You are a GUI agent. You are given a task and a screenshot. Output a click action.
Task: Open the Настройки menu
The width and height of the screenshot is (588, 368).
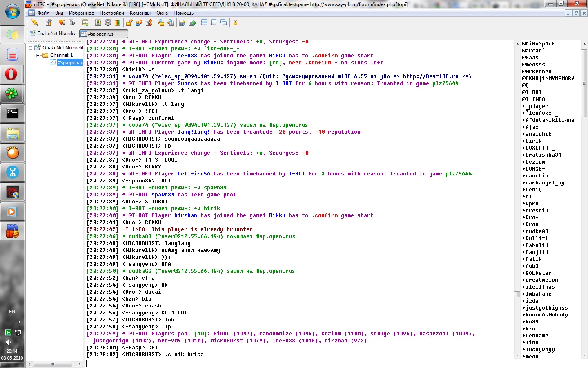point(111,13)
